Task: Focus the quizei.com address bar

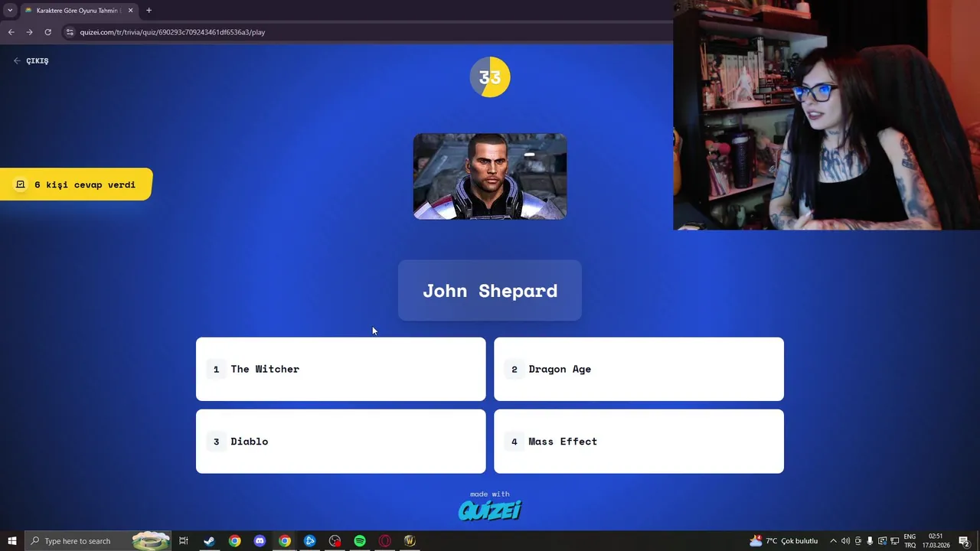Action: click(x=367, y=32)
